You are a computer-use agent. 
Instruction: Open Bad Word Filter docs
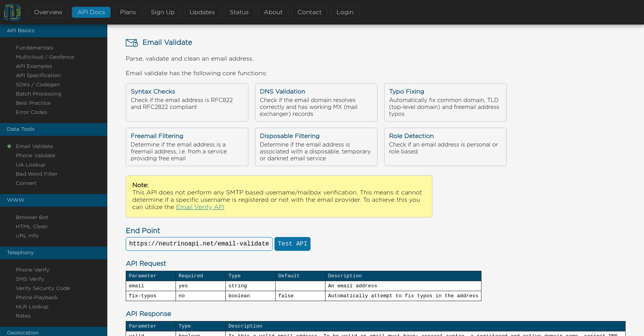[x=36, y=174]
